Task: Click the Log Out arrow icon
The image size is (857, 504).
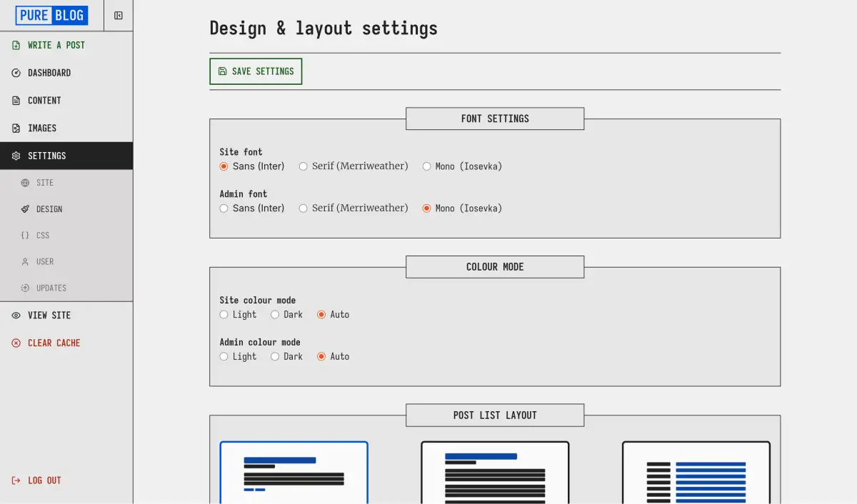Action: point(16,480)
